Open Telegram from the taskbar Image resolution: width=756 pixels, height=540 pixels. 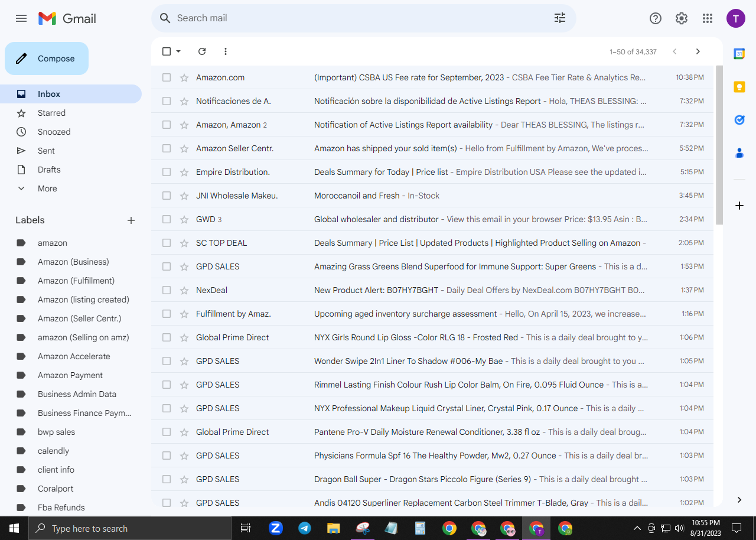pyautogui.click(x=305, y=528)
